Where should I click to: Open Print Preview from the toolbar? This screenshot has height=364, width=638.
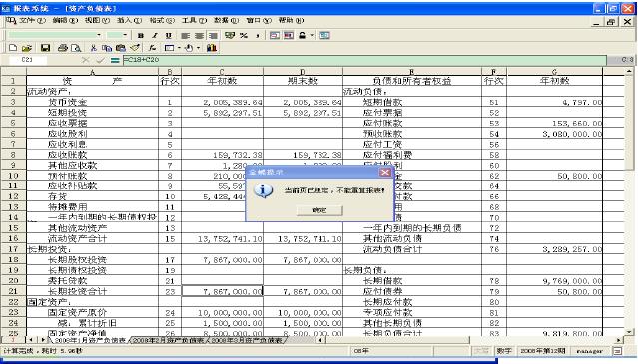point(76,48)
